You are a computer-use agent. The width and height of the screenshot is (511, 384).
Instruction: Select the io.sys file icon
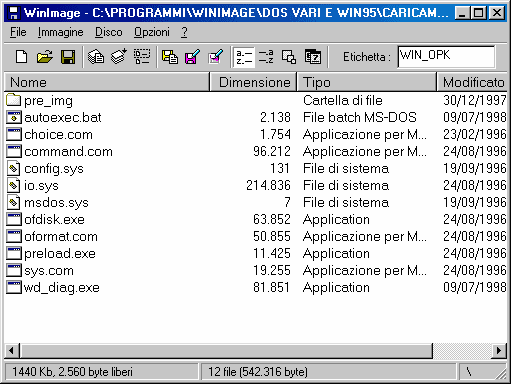tap(14, 185)
